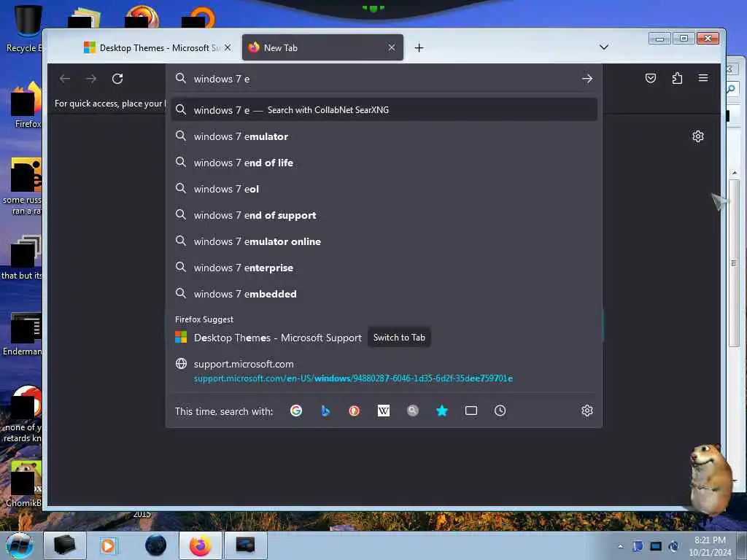Open the dark globe browser taskbar icon
This screenshot has height=560, width=747.
point(156,545)
